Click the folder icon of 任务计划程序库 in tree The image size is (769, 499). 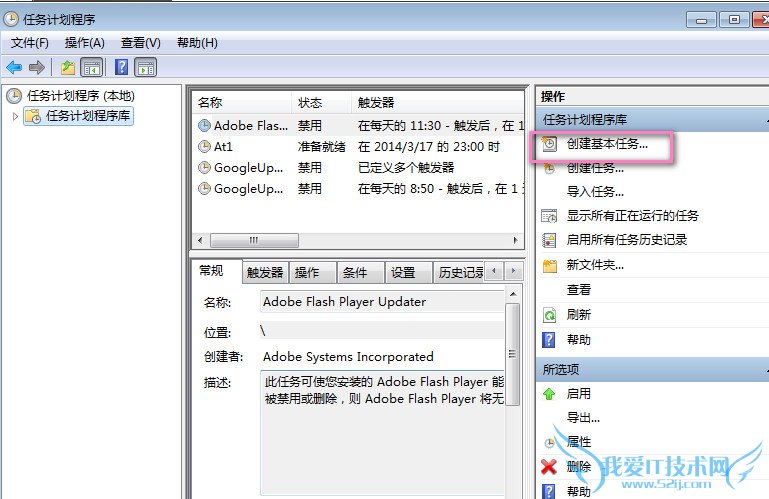(33, 116)
